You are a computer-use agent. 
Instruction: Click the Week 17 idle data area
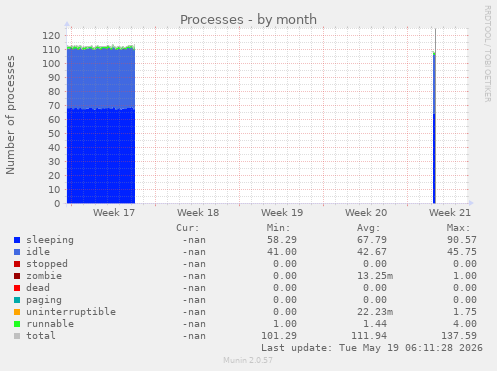tap(101, 79)
